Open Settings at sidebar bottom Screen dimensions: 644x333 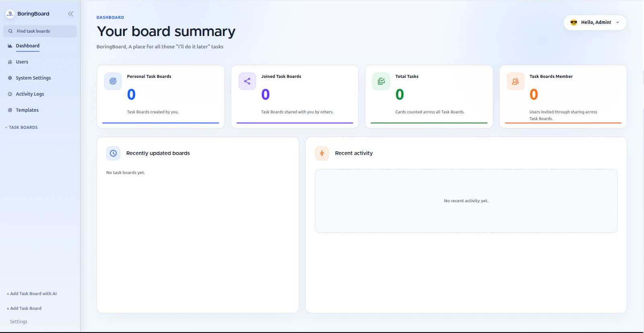tap(19, 322)
